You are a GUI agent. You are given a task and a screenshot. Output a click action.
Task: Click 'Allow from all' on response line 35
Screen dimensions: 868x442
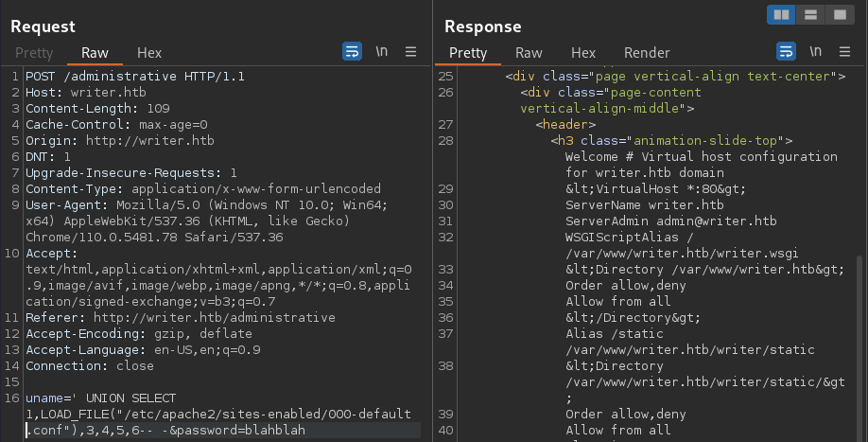[x=617, y=301]
